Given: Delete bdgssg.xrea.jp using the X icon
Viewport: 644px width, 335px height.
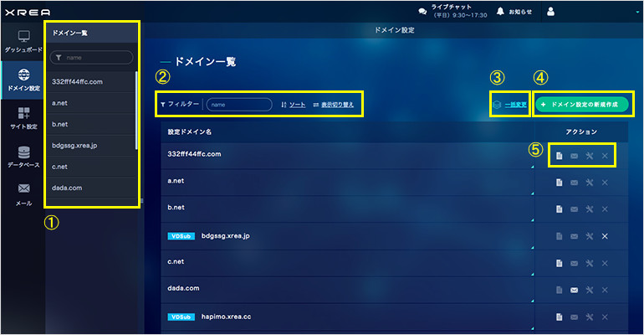Looking at the screenshot, I should (604, 236).
